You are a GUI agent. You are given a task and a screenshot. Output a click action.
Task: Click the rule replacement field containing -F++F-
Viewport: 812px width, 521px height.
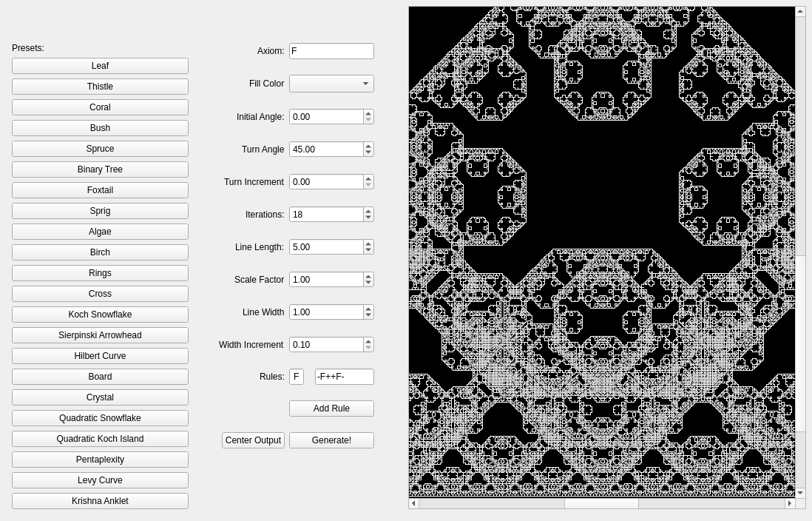point(344,377)
